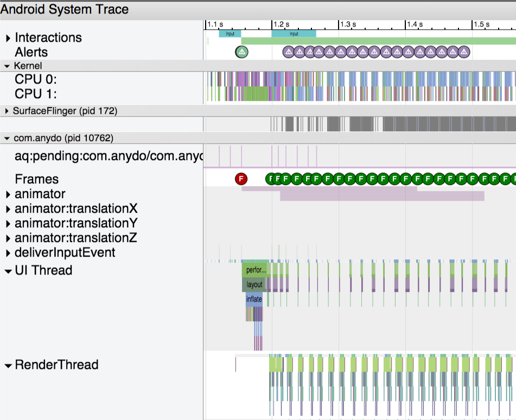The height and width of the screenshot is (420, 516).
Task: Expand the animator:translationX row
Action: (8, 209)
